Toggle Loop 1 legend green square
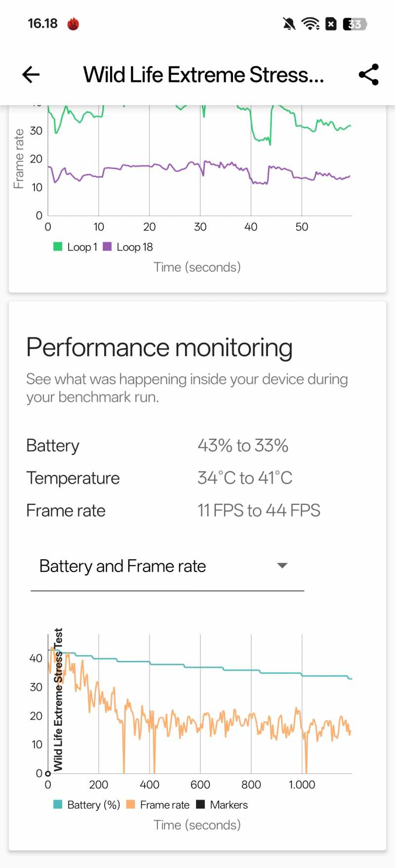 pos(58,247)
